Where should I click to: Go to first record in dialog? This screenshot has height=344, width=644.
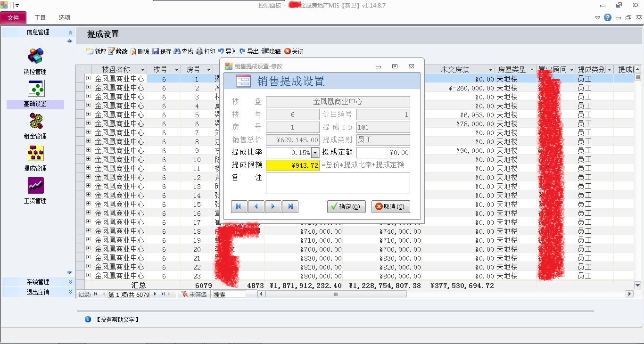pyautogui.click(x=239, y=206)
